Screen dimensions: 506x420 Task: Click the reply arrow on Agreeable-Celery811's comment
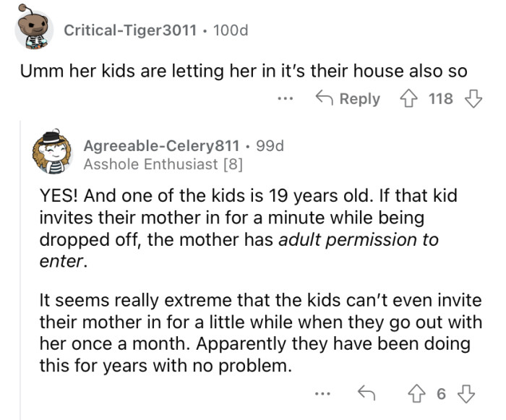point(365,393)
